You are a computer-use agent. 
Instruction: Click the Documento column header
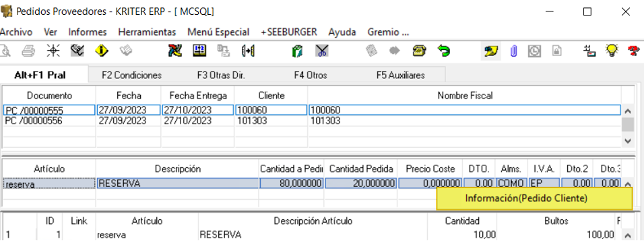point(49,96)
